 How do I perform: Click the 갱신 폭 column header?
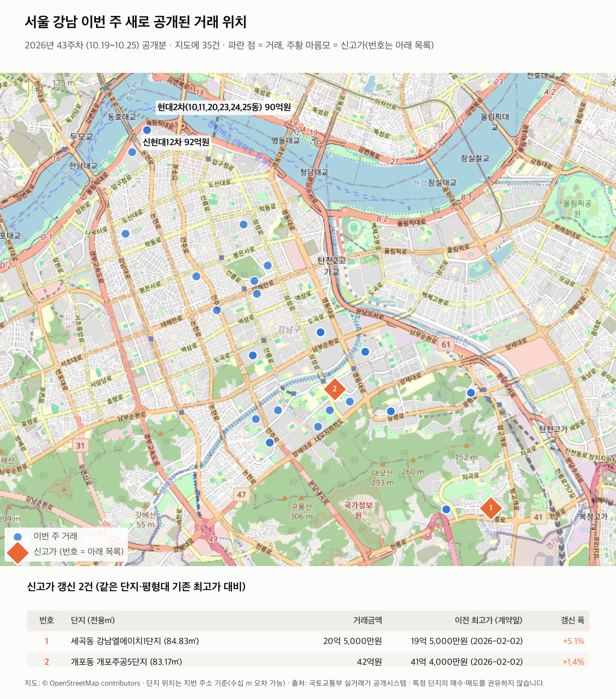[572, 620]
